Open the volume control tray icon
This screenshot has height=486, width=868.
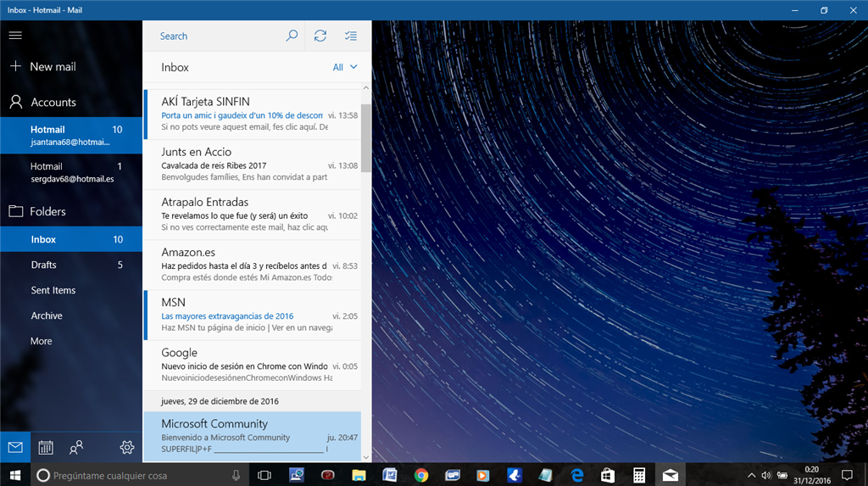tap(766, 475)
